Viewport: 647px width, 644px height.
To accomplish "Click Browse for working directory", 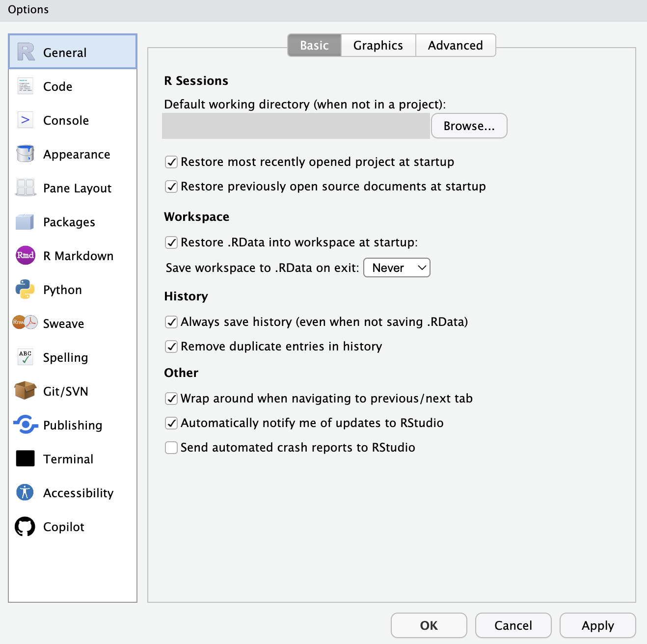I will pos(469,126).
